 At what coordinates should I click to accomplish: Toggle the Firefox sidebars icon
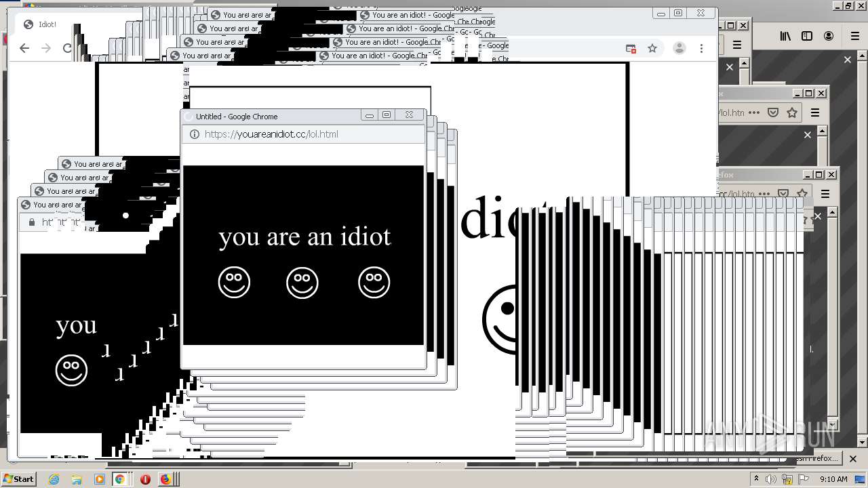click(x=807, y=36)
